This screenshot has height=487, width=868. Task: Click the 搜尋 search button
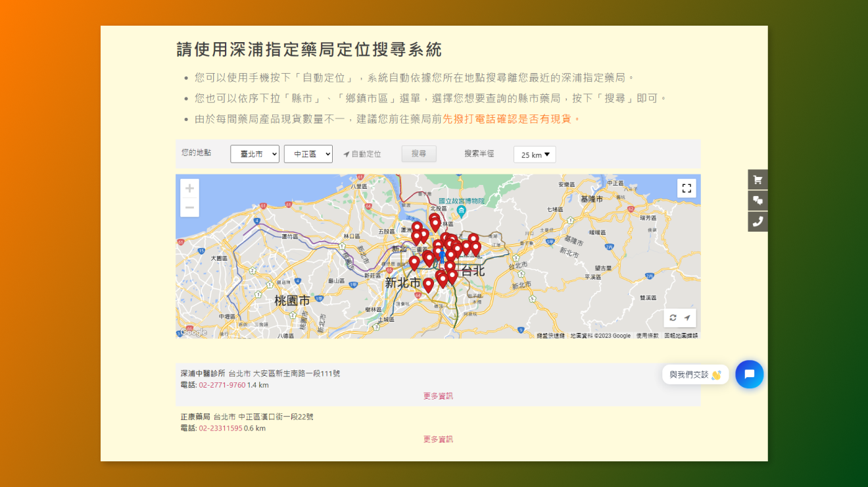[419, 153]
